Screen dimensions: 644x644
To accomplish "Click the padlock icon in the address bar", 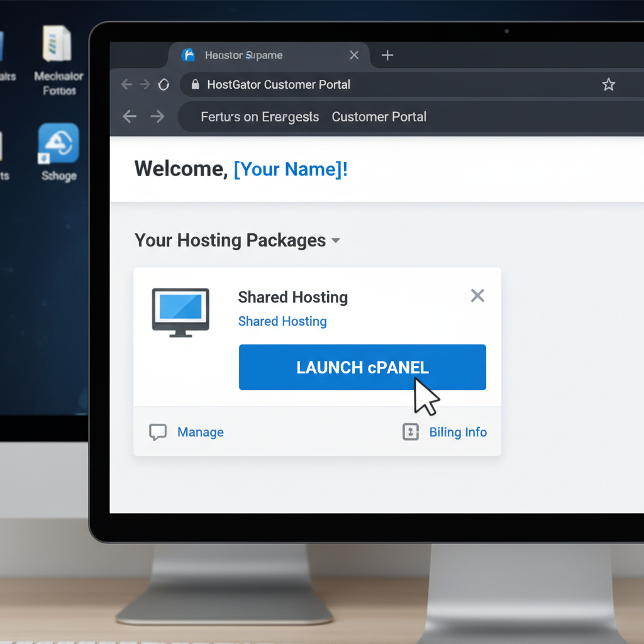I will click(197, 84).
